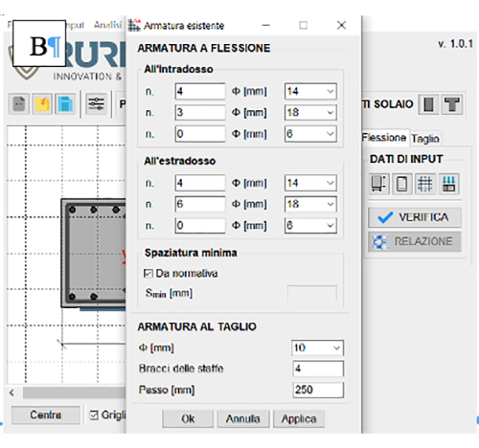Open intradosso second row diameter dropdown showing 18
The height and width of the screenshot is (448, 479).
coord(310,112)
